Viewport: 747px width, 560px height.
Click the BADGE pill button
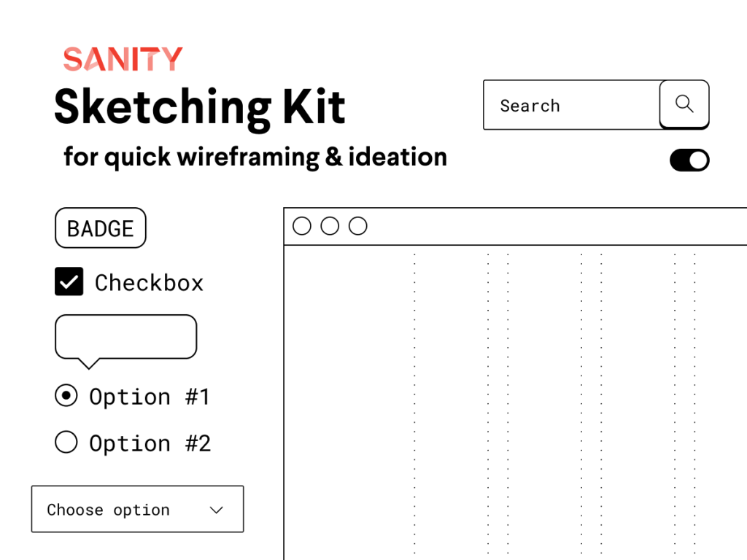click(x=101, y=228)
